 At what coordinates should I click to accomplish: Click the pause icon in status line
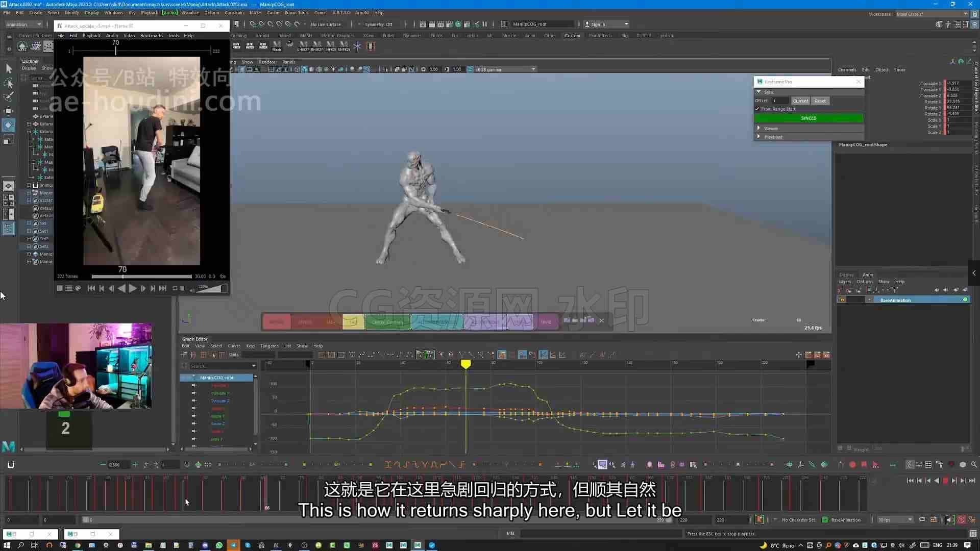click(484, 24)
